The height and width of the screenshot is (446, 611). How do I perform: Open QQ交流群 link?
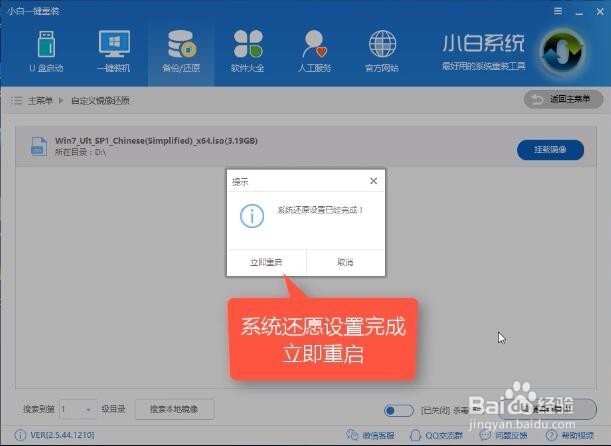point(436,435)
